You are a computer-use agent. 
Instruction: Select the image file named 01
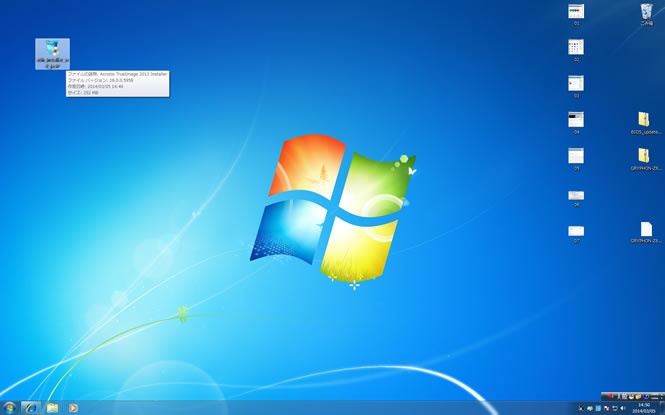coord(576,15)
